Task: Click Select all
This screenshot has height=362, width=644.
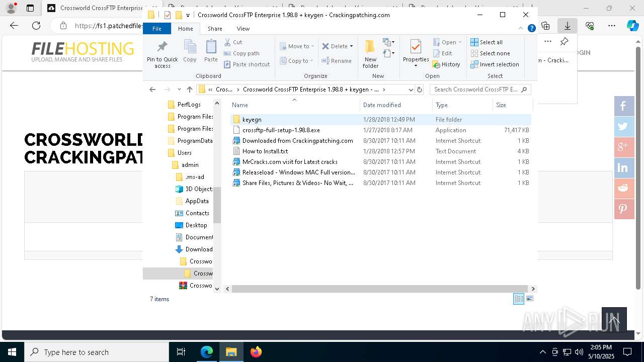Action: (487, 42)
